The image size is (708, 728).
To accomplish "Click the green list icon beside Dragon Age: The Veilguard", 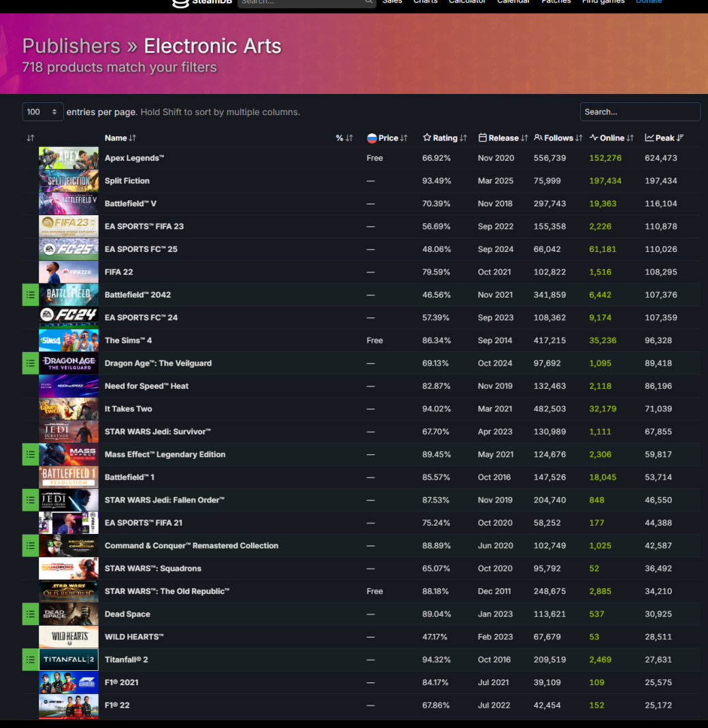I will click(30, 363).
